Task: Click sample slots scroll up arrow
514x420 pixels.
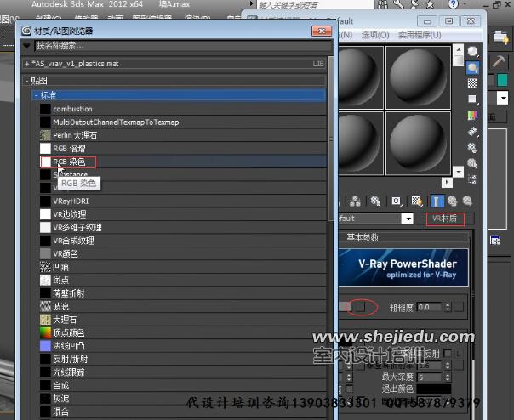Action: pyautogui.click(x=459, y=50)
